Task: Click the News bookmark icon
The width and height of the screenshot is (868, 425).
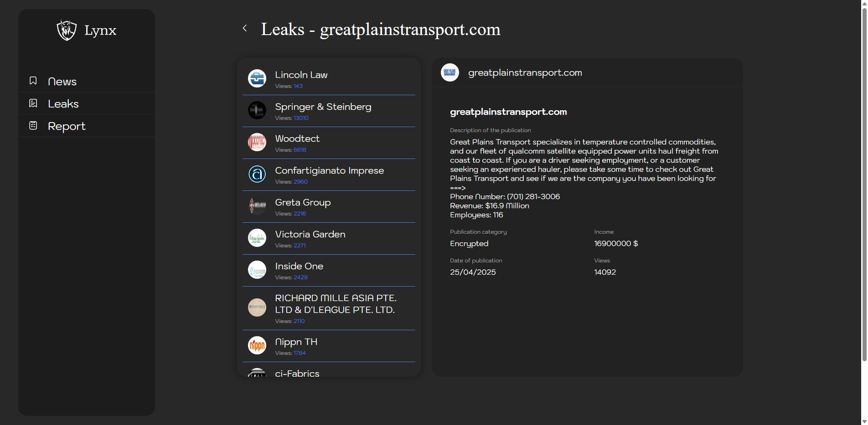Action: [33, 81]
